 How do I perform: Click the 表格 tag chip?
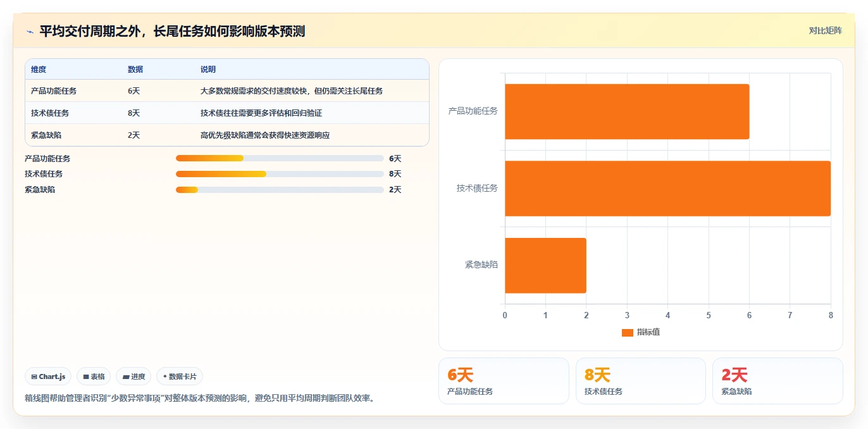click(x=94, y=376)
